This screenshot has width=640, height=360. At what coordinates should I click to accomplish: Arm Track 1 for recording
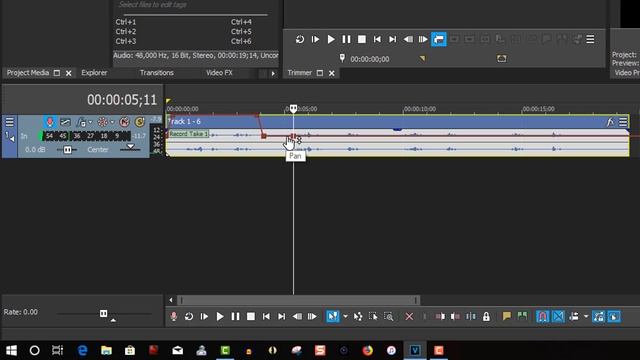point(50,122)
